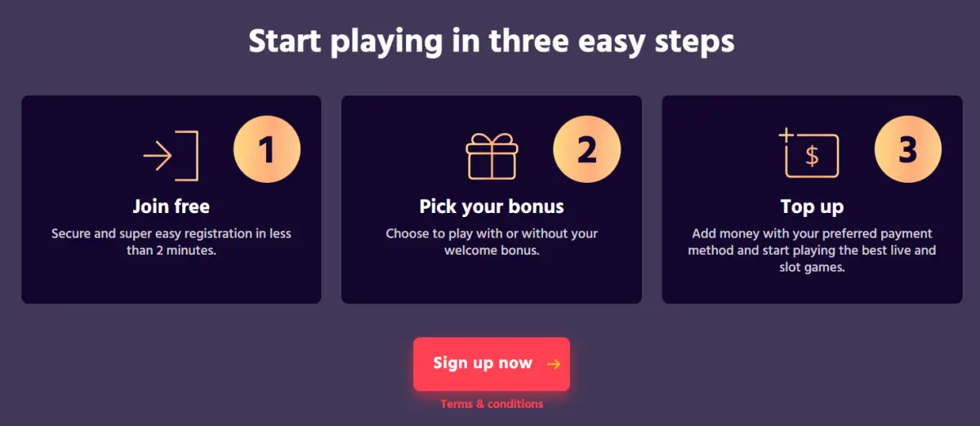Click the 'Start playing in three easy steps' heading
Screen dimensions: 980x426
click(x=492, y=41)
